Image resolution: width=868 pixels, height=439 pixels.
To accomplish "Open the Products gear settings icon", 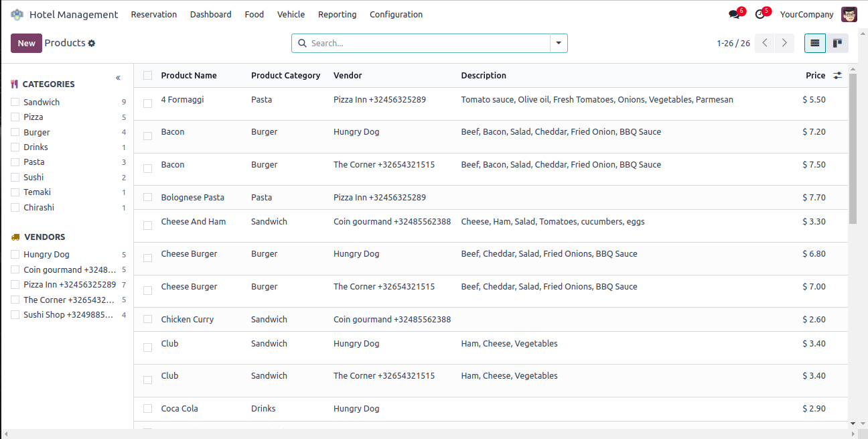I will click(92, 43).
